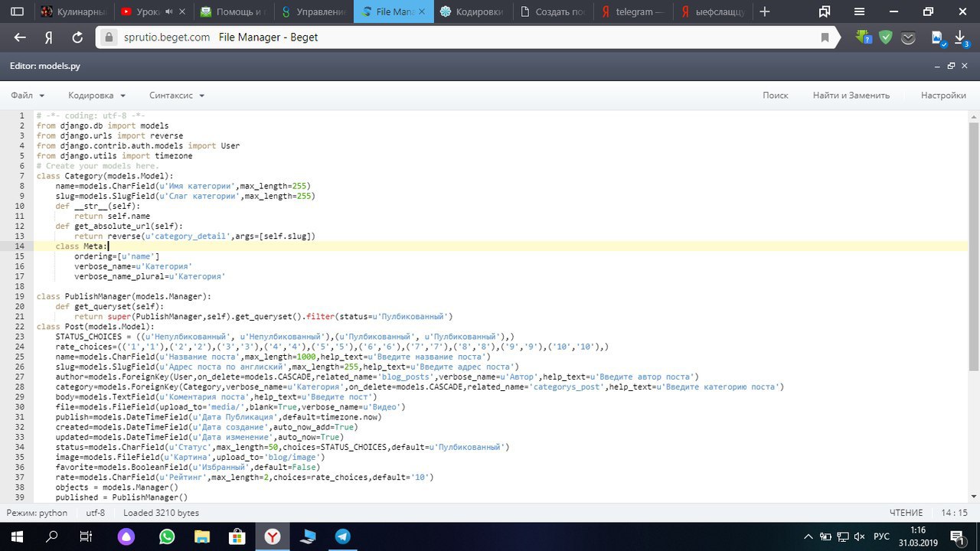Open the mail envelope extension icon
This screenshot has width=980, height=551.
tap(908, 37)
